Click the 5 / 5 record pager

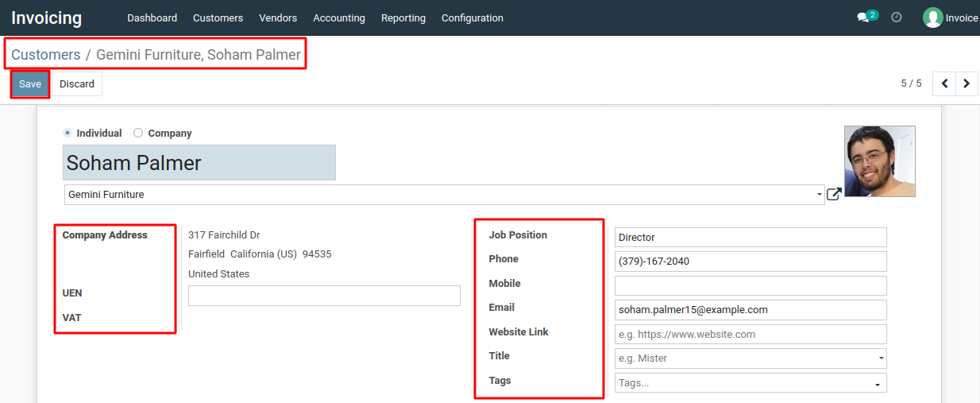pos(911,83)
